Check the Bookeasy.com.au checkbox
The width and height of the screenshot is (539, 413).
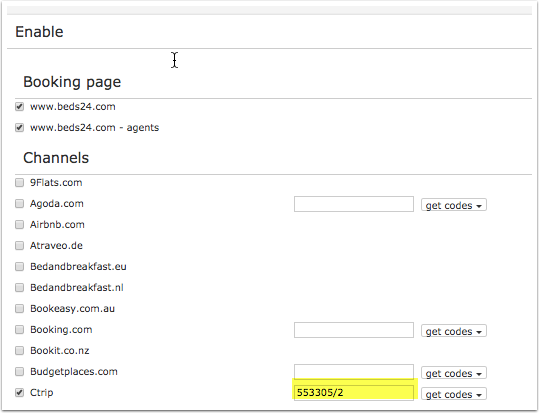coord(20,308)
